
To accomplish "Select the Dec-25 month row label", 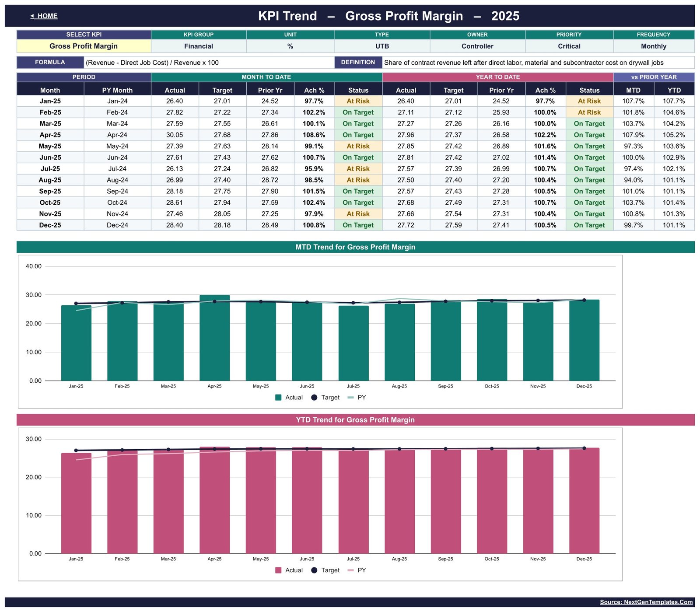I will 50,225.
